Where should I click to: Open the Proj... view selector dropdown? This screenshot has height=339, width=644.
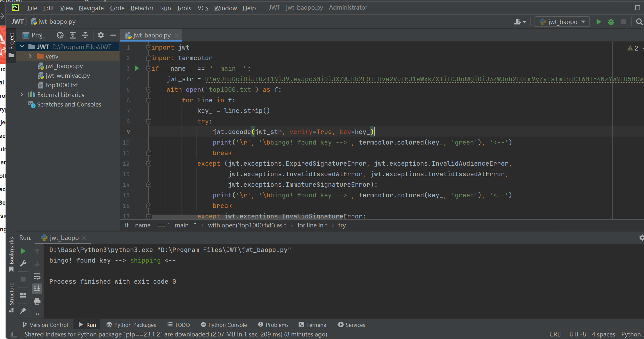pos(35,35)
